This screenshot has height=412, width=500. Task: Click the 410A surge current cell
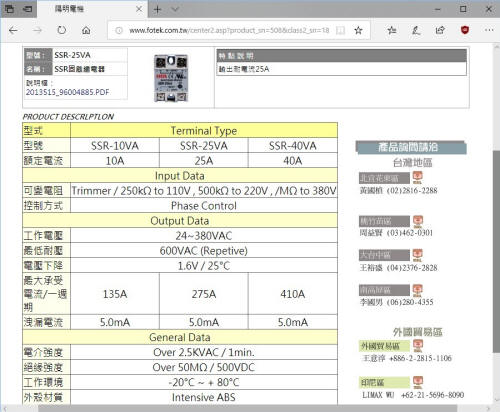pyautogui.click(x=293, y=294)
